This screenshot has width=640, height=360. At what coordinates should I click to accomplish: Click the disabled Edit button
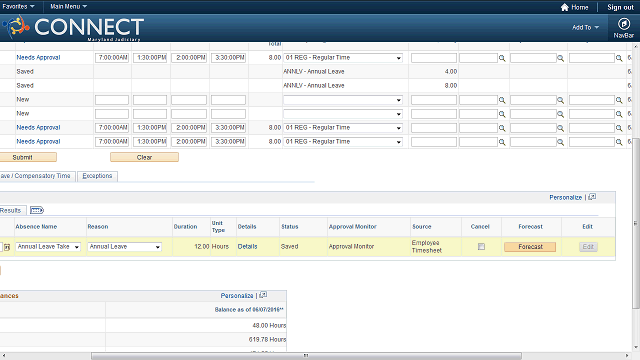(588, 247)
